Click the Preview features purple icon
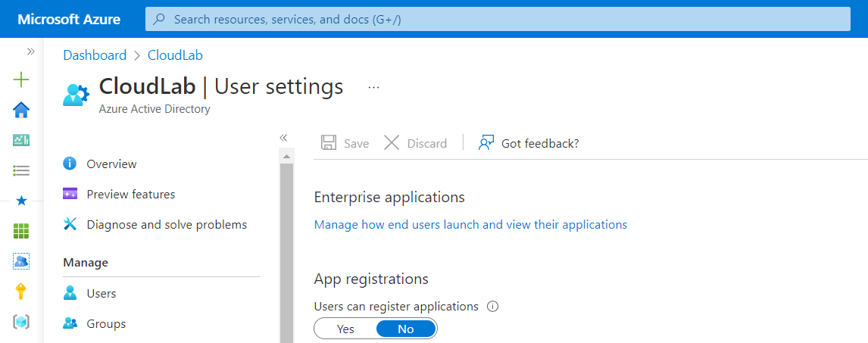The width and height of the screenshot is (868, 343). point(70,194)
